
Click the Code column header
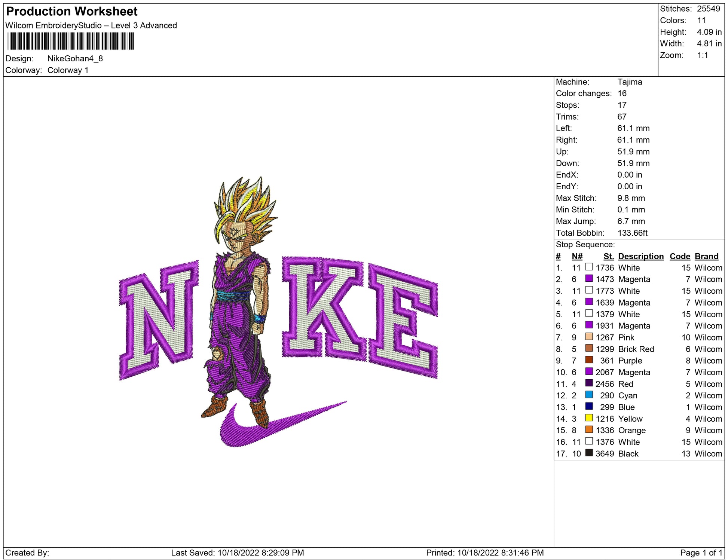coord(679,256)
